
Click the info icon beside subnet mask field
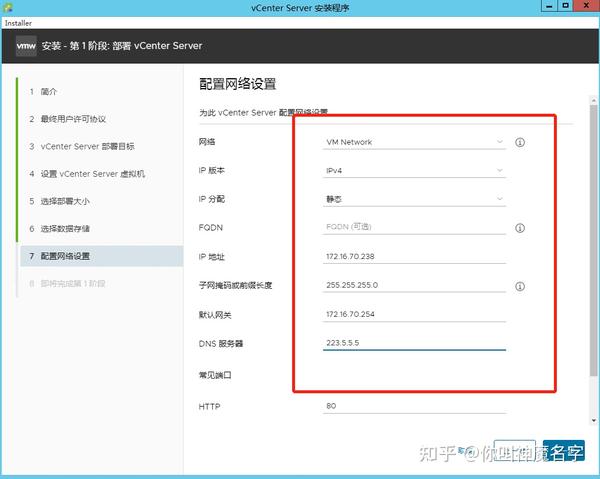(x=520, y=286)
